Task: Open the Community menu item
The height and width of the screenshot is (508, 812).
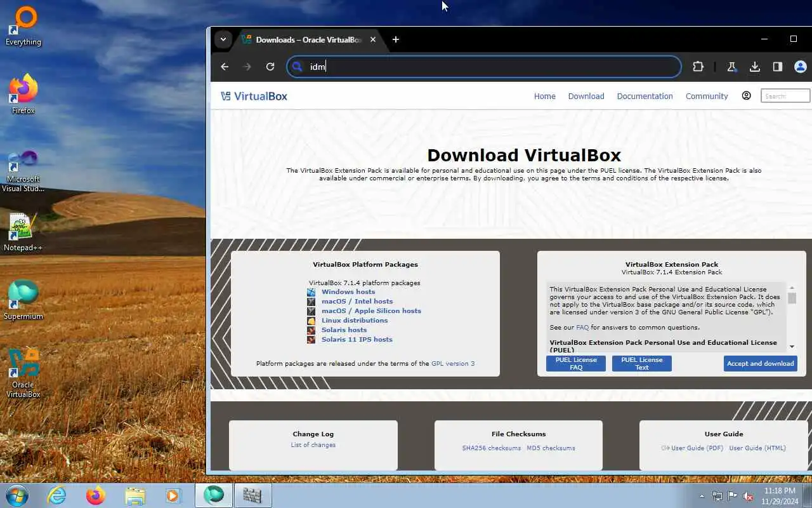Action: click(707, 96)
